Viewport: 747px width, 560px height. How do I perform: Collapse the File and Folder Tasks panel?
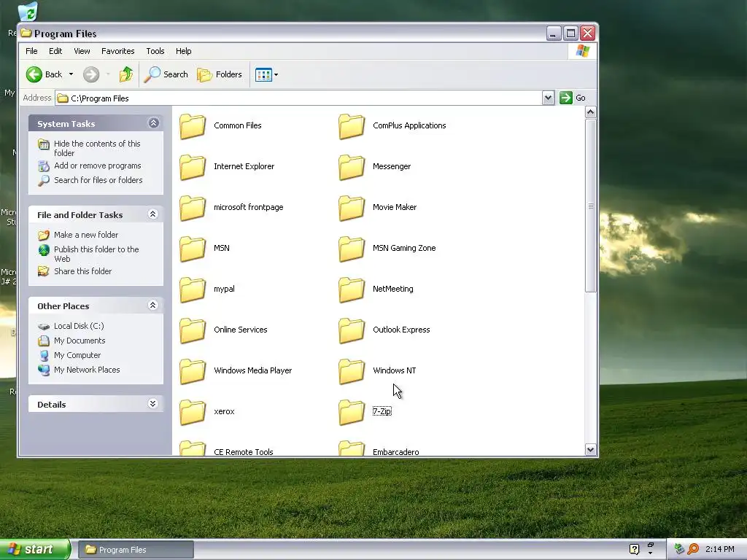[x=153, y=214]
